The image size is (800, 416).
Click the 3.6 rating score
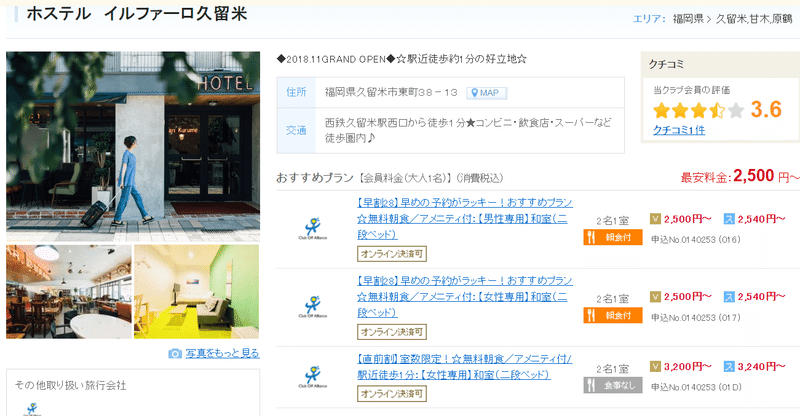pyautogui.click(x=766, y=109)
